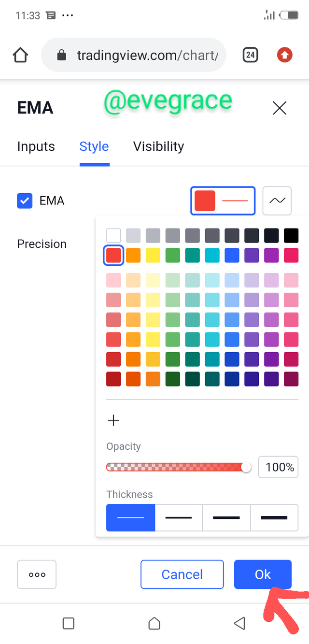Click the 100% opacity input field
The image size is (309, 644).
coord(279,467)
